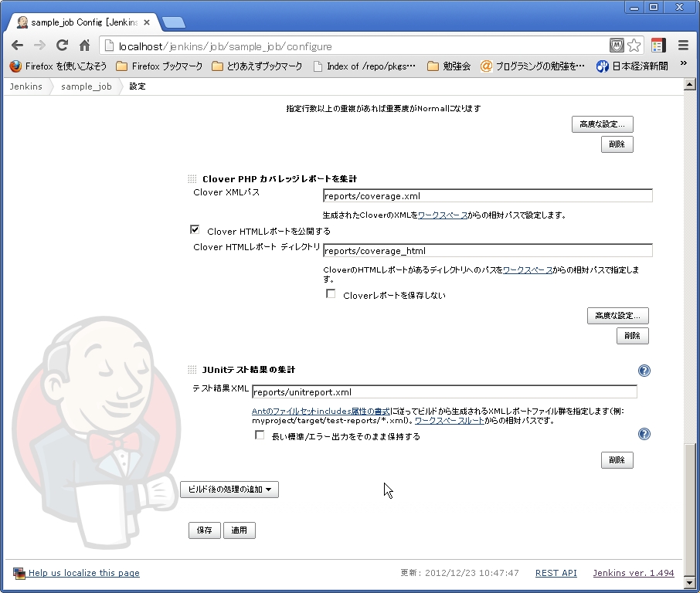Open the 'Index of /repo/pkgs' bookmark
This screenshot has height=593, width=700.
[365, 66]
